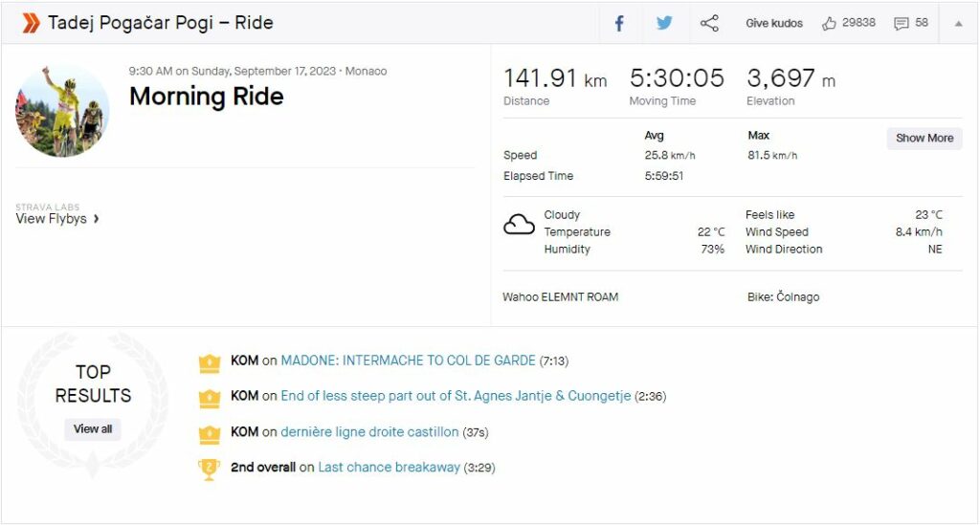This screenshot has height=525, width=980.
Task: Open the Tadej Pogačar Pogi – Ride title
Action: coord(161,23)
